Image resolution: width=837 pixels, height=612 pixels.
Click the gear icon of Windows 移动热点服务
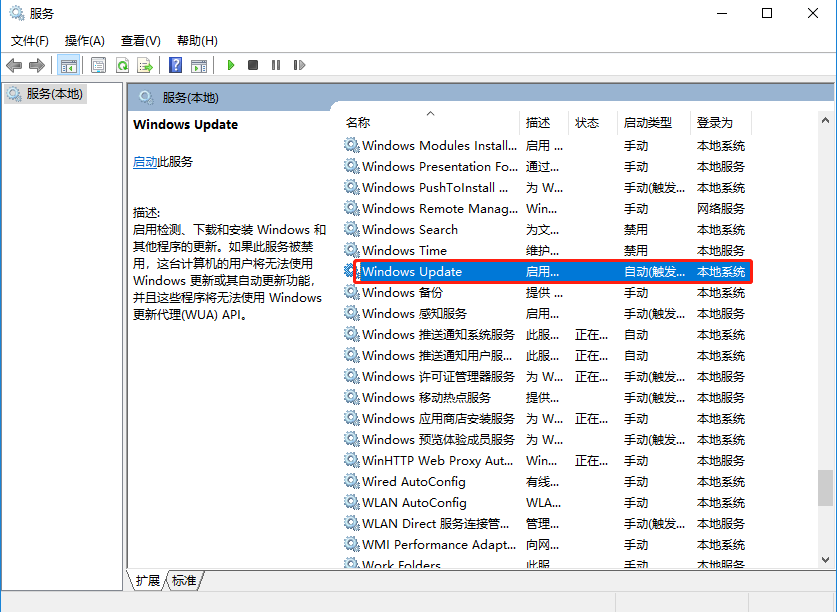tap(351, 397)
